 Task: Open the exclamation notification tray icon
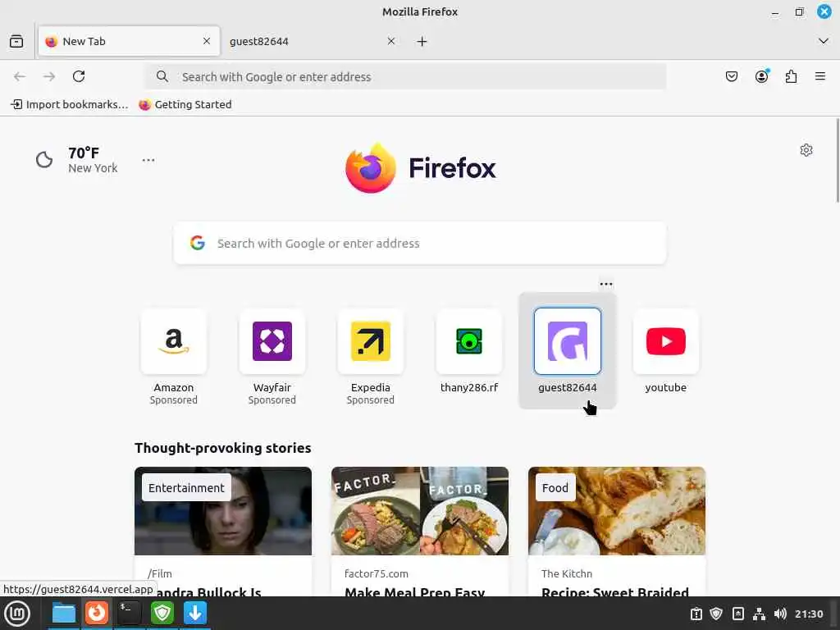coord(696,614)
